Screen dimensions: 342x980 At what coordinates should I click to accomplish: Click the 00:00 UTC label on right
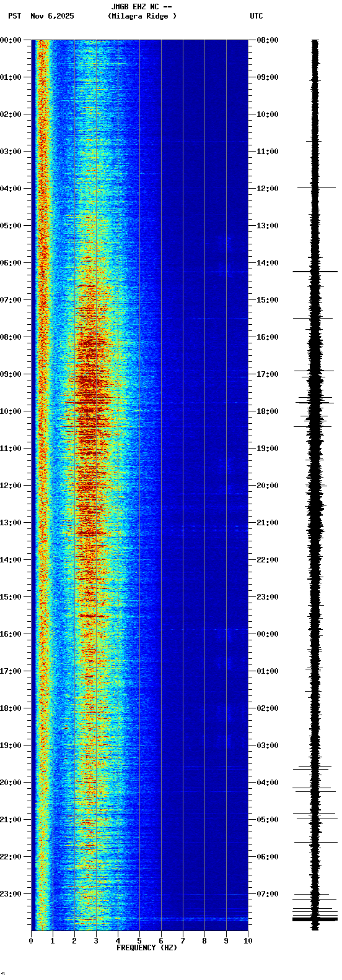(267, 634)
